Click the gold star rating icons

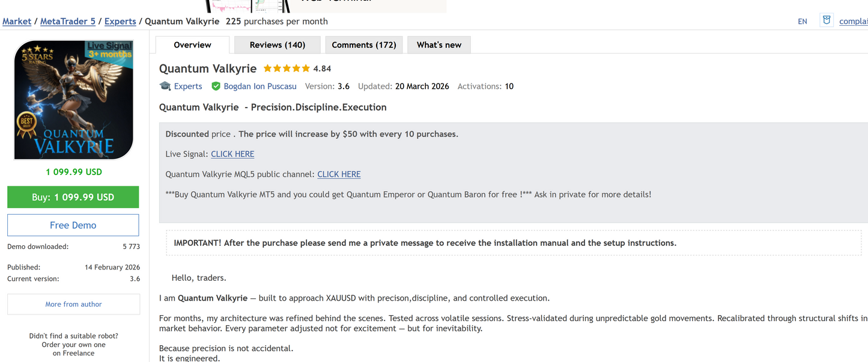287,69
